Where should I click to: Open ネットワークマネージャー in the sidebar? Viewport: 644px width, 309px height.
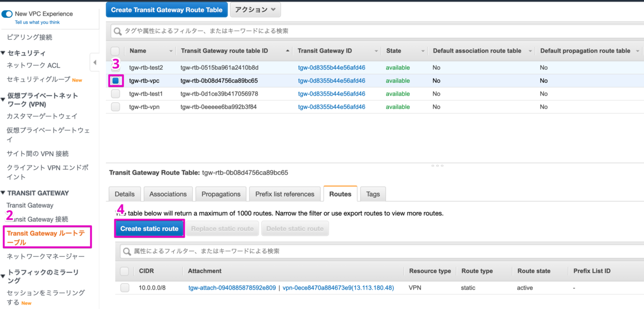tap(46, 256)
